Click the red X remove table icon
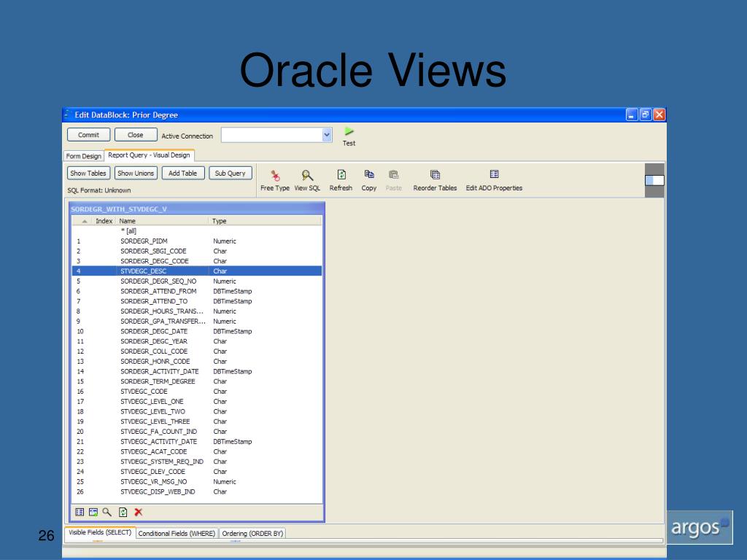The width and height of the screenshot is (747, 560). tap(139, 512)
